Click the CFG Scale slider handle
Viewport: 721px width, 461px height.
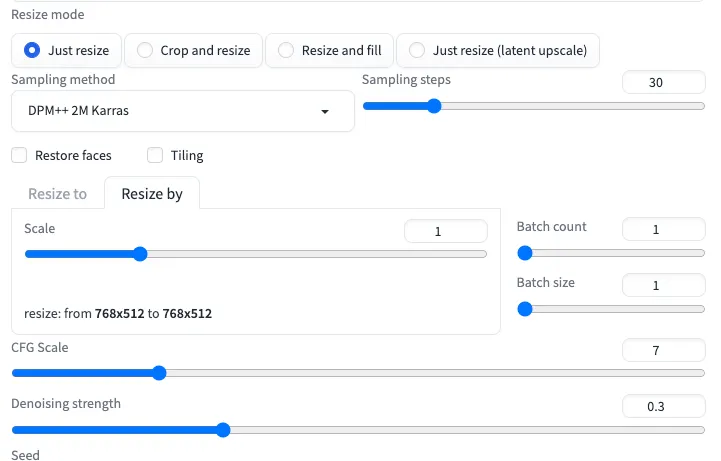[x=158, y=373]
